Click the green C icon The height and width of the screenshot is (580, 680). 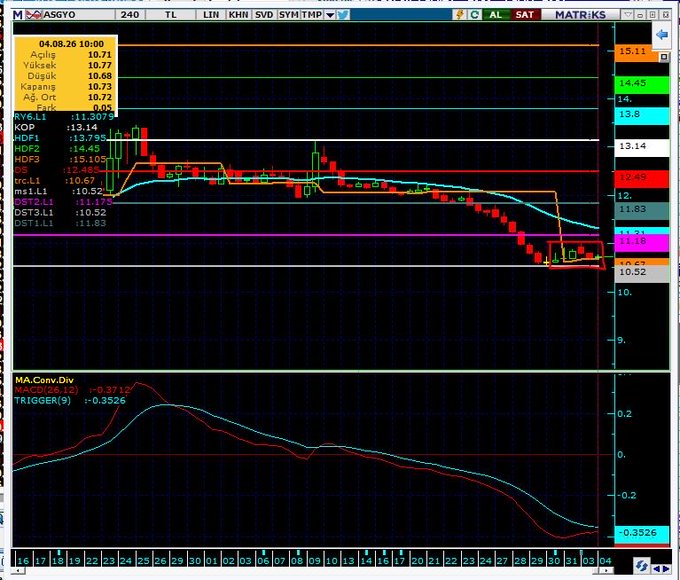pyautogui.click(x=474, y=15)
